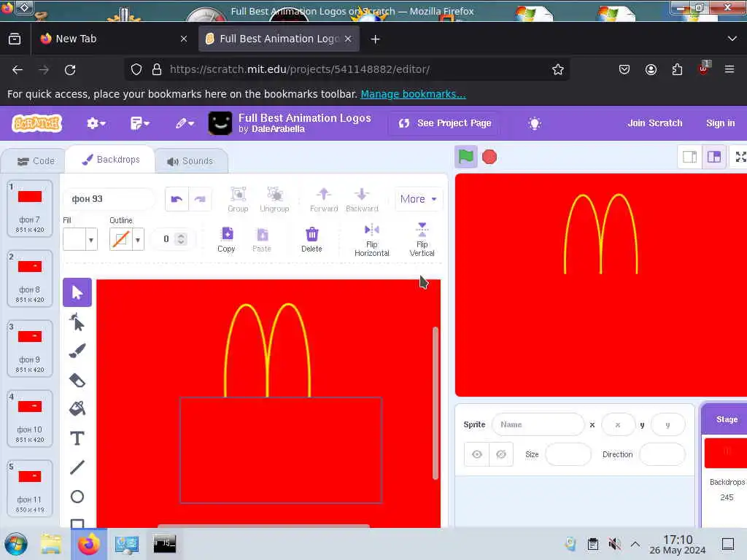Switch to small stage layout

coord(690,157)
